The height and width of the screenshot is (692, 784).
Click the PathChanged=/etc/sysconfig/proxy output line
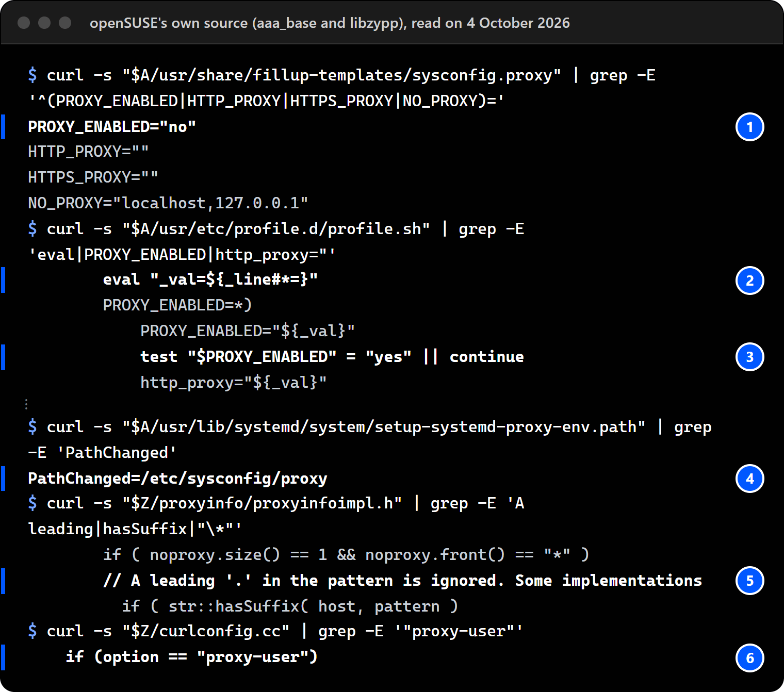tap(177, 479)
